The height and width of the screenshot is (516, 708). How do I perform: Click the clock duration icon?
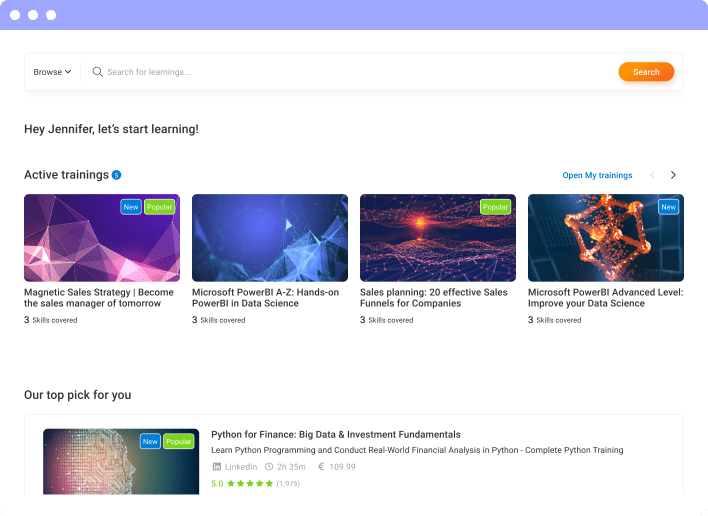[269, 467]
